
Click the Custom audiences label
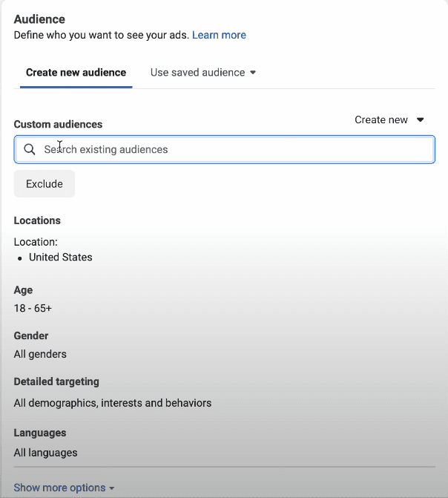tap(58, 125)
